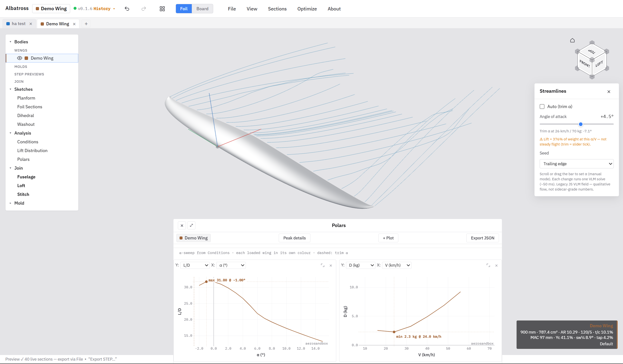This screenshot has width=623, height=364.
Task: Click the Demo Wing chip in Polars
Action: click(x=193, y=238)
